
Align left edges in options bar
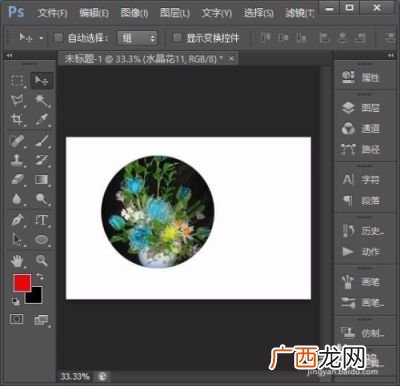click(x=324, y=38)
